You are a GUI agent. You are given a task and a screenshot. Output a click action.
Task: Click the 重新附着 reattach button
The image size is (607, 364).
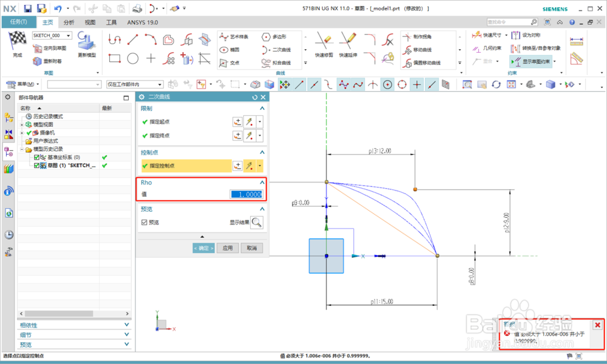(47, 61)
